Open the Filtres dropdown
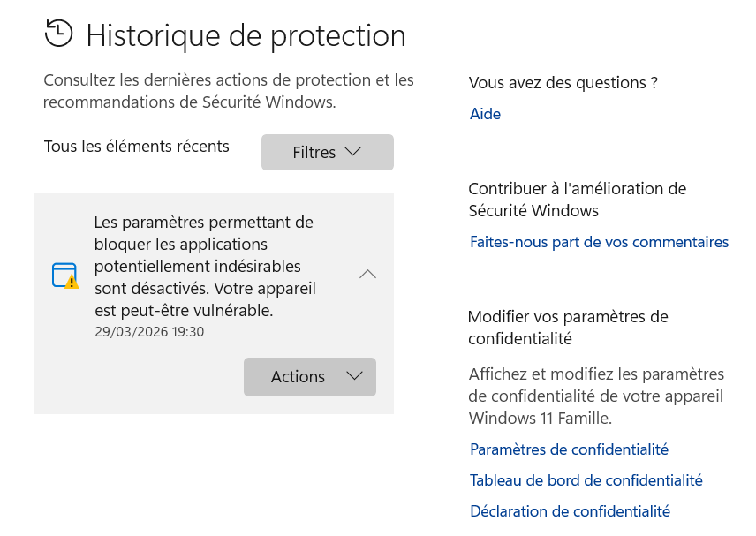Screen dimensions: 756x536 coord(327,152)
